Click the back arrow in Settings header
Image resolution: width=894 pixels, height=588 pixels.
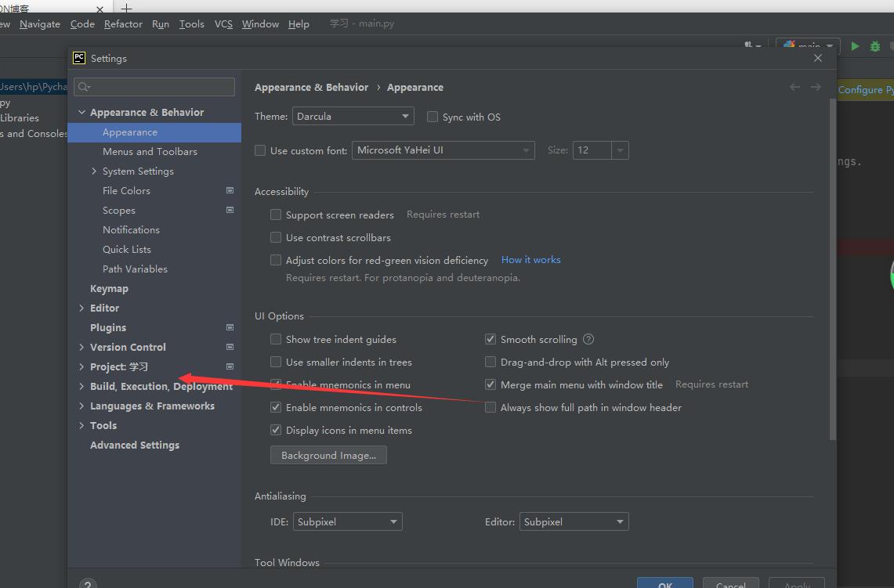pos(795,87)
